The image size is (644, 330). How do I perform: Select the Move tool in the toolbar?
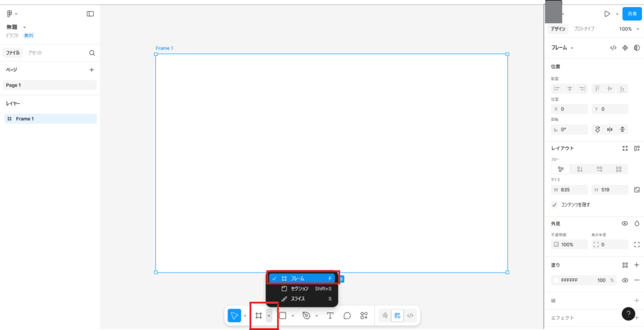pos(234,316)
